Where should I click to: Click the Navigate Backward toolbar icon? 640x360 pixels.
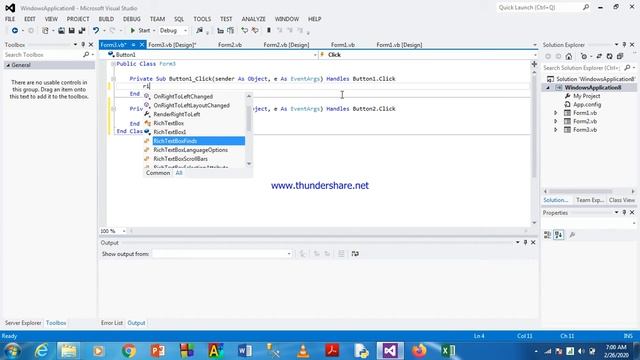[x=15, y=31]
